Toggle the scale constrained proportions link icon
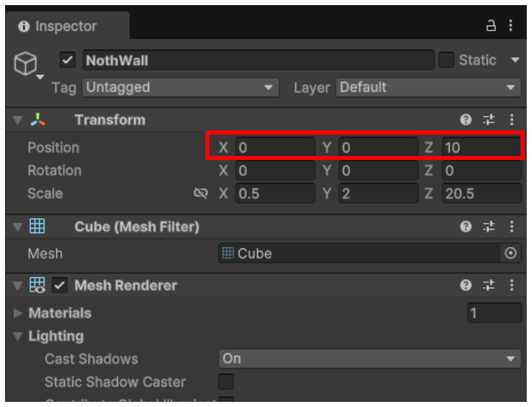This screenshot has height=407, width=532. [x=201, y=193]
